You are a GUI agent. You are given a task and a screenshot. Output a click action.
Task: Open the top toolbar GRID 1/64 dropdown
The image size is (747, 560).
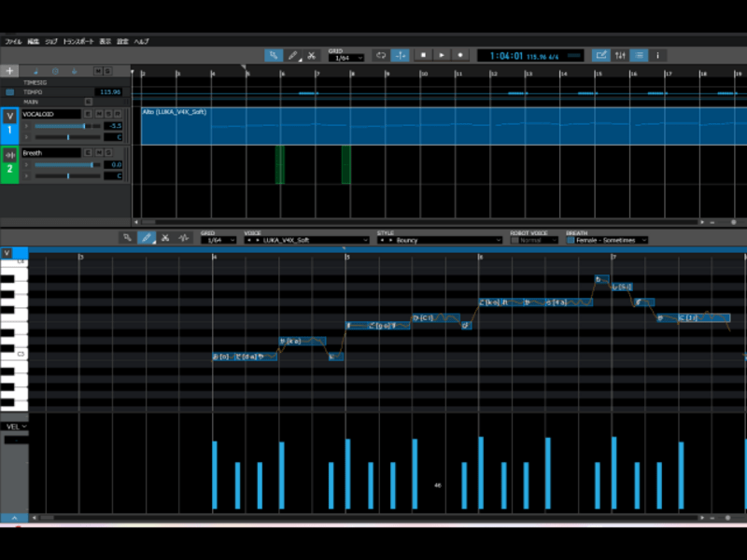point(345,58)
